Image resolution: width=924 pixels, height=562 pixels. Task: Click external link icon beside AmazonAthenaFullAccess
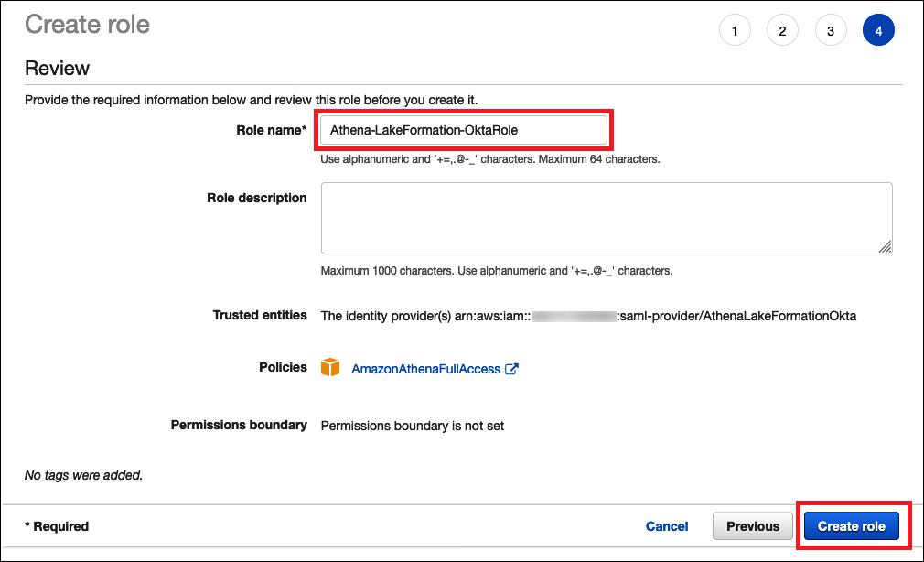[x=512, y=369]
